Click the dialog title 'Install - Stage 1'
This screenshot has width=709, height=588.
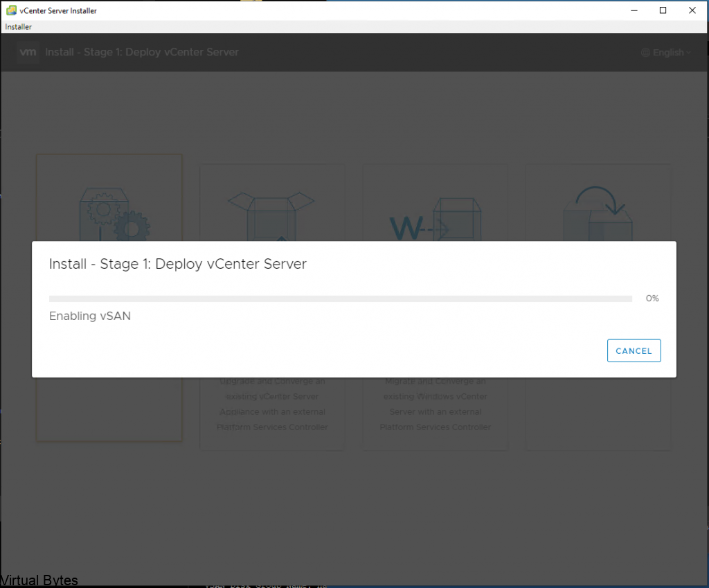pos(178,264)
